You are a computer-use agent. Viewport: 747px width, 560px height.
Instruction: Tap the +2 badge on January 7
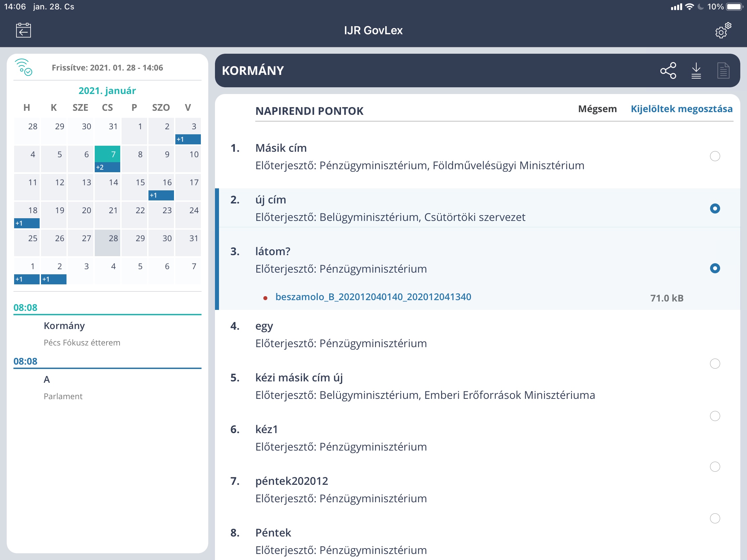[107, 167]
